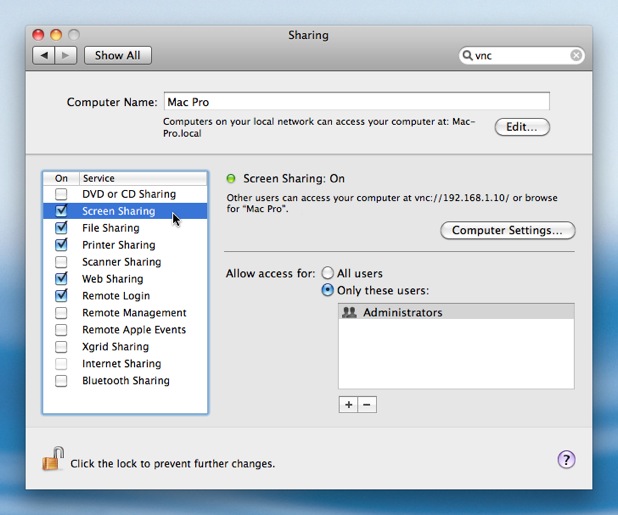Select DVD or CD Sharing service row
The width and height of the screenshot is (618, 515).
coord(125,194)
